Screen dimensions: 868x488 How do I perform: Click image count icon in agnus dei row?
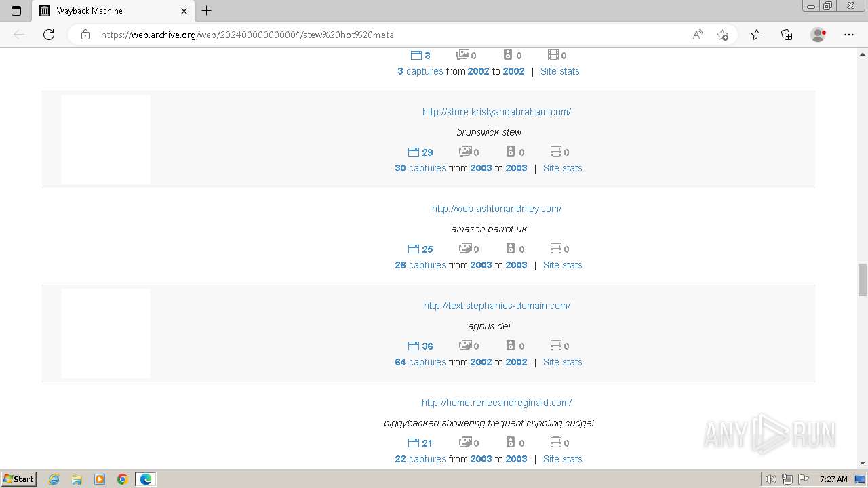469,346
